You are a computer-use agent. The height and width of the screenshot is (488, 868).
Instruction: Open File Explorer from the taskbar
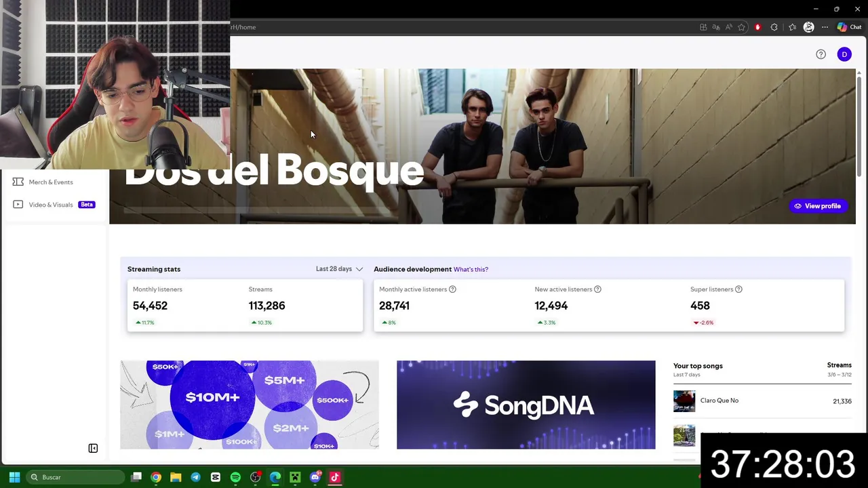176,477
